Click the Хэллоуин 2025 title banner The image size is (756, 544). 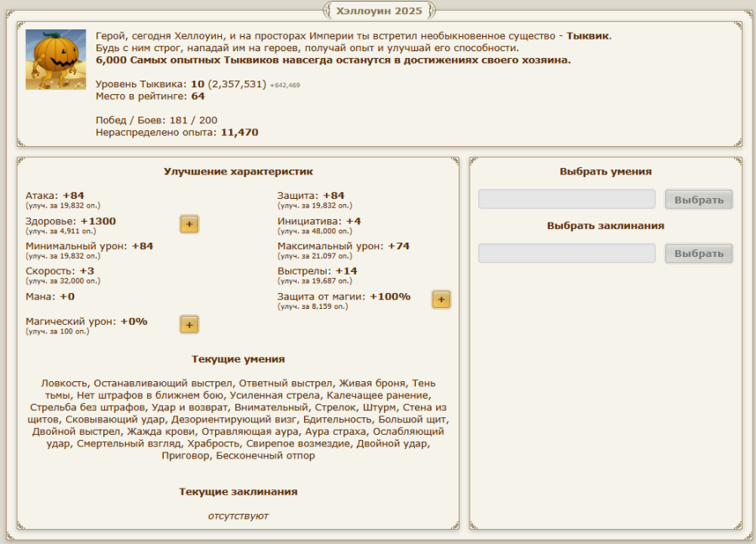tap(378, 11)
